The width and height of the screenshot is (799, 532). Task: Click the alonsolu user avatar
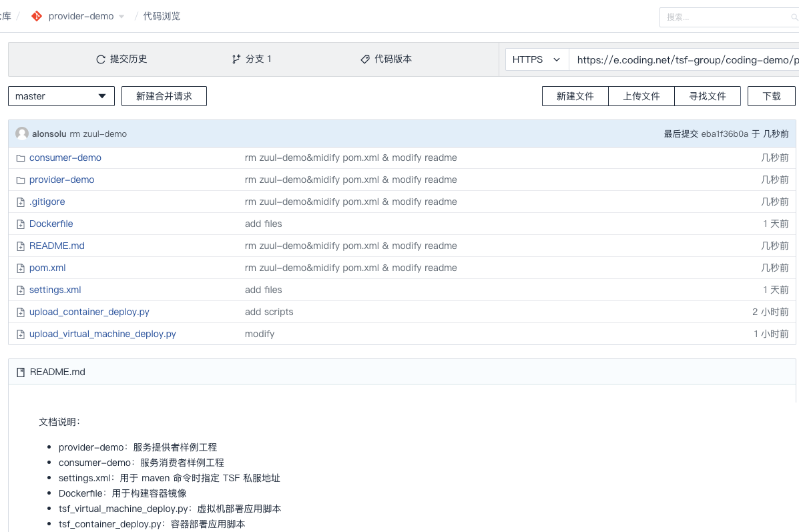22,134
